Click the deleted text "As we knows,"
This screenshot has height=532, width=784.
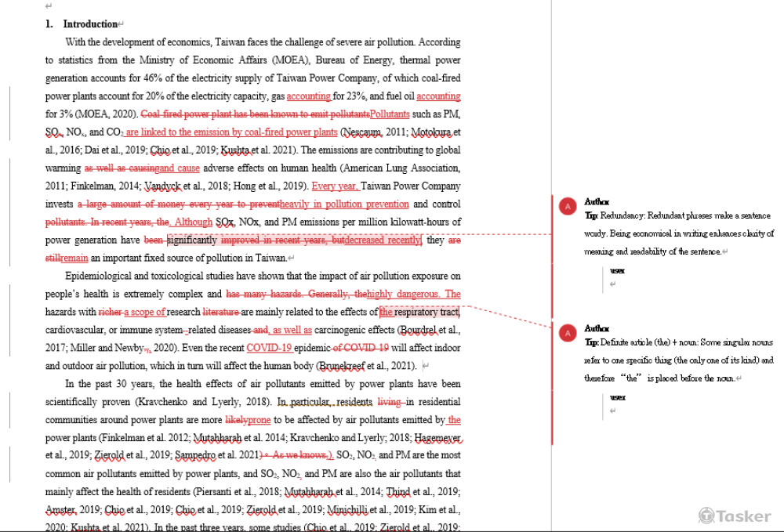tap(303, 455)
